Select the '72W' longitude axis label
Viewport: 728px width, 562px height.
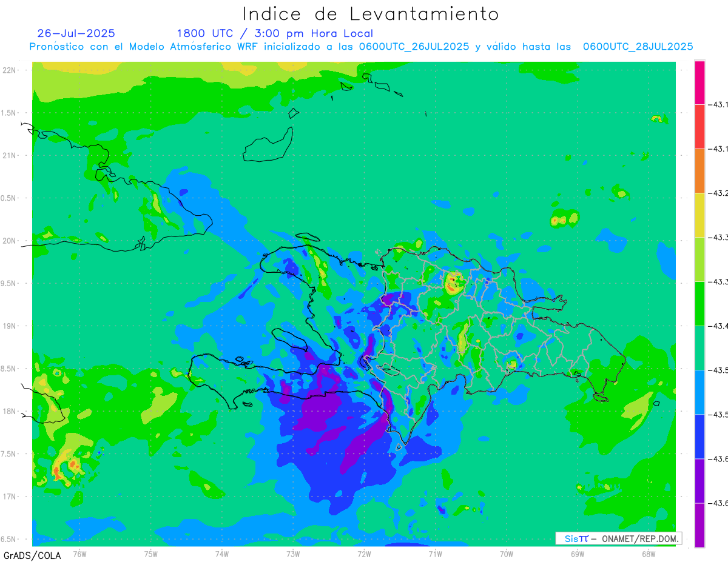pyautogui.click(x=364, y=554)
